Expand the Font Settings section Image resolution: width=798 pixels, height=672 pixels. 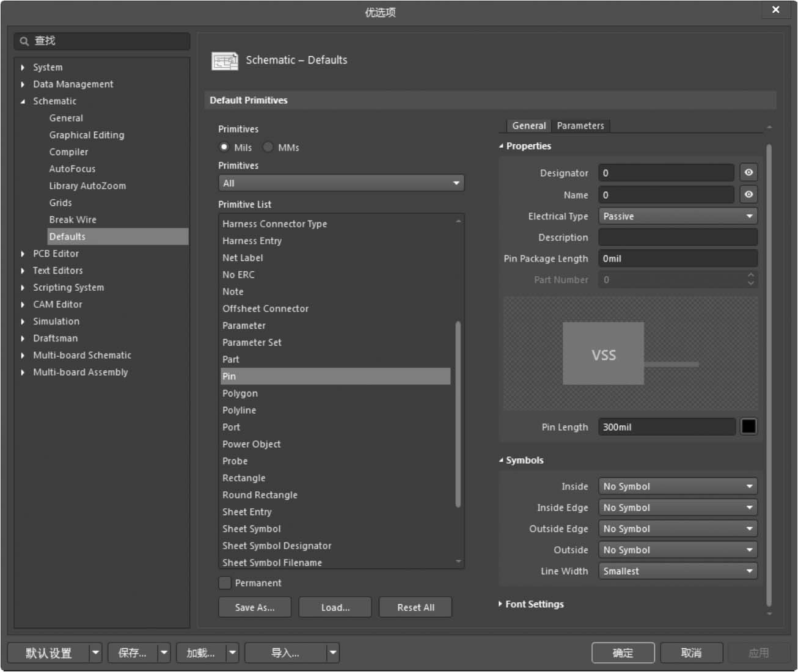coord(500,604)
